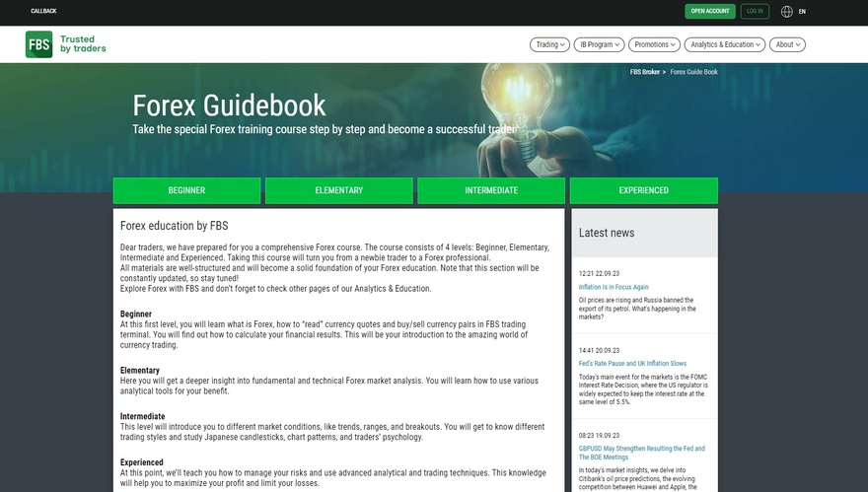This screenshot has width=868, height=492.
Task: Click the 'Intermediate' section heading in article
Action: pos(142,416)
